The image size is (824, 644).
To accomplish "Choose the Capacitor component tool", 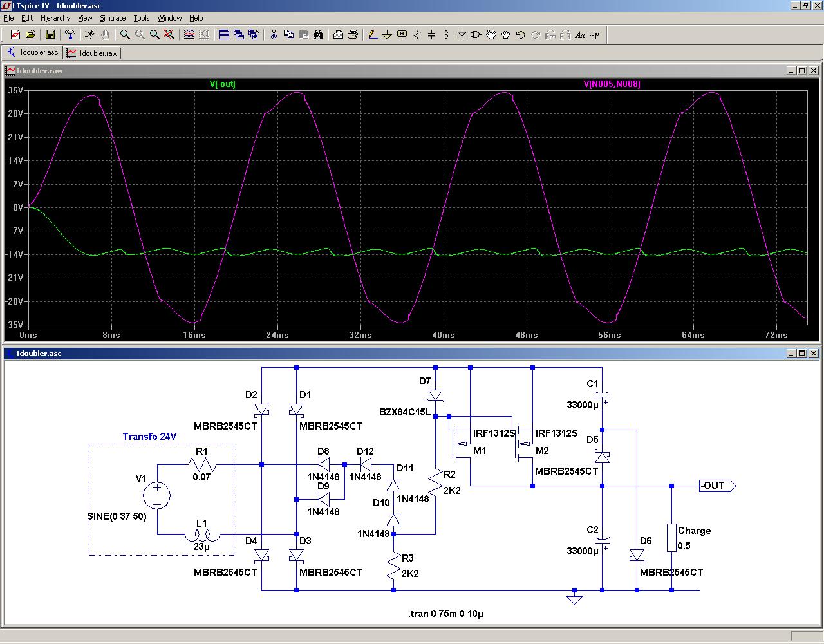I will tap(431, 35).
